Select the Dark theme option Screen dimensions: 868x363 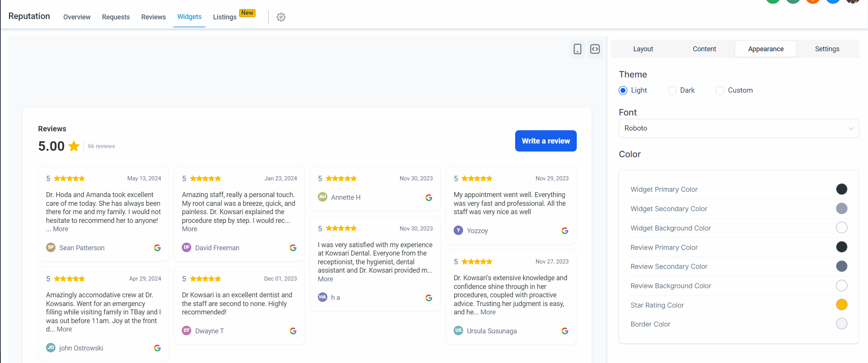[x=672, y=90]
